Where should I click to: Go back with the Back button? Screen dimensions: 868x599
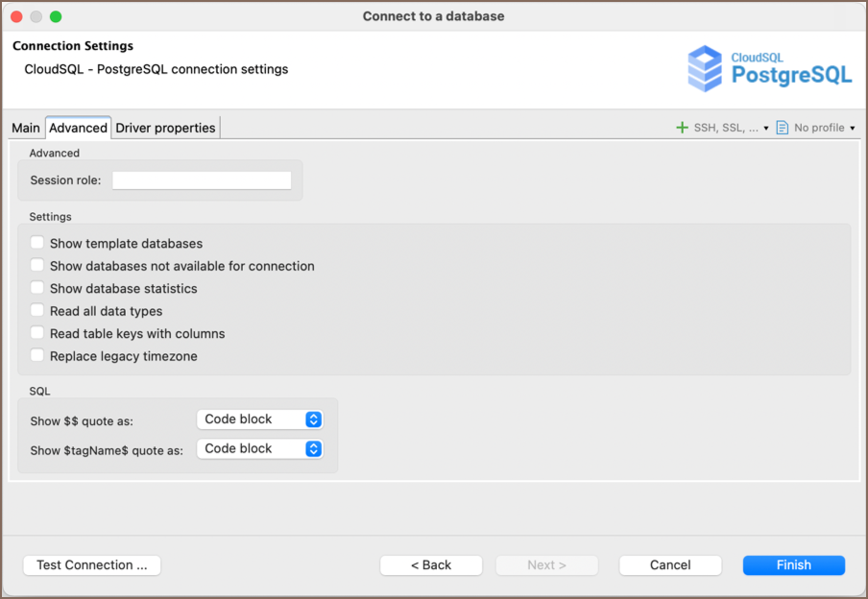[431, 565]
